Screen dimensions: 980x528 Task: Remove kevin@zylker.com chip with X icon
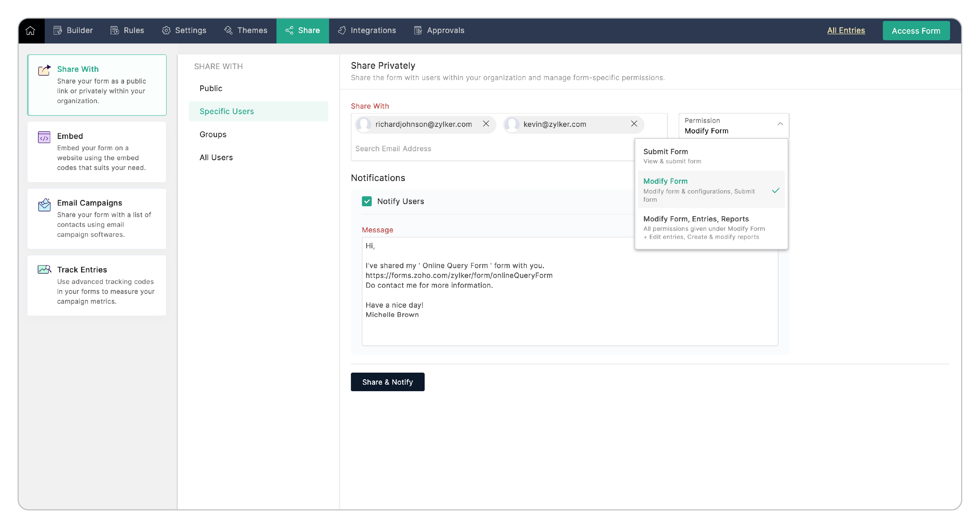pos(634,124)
